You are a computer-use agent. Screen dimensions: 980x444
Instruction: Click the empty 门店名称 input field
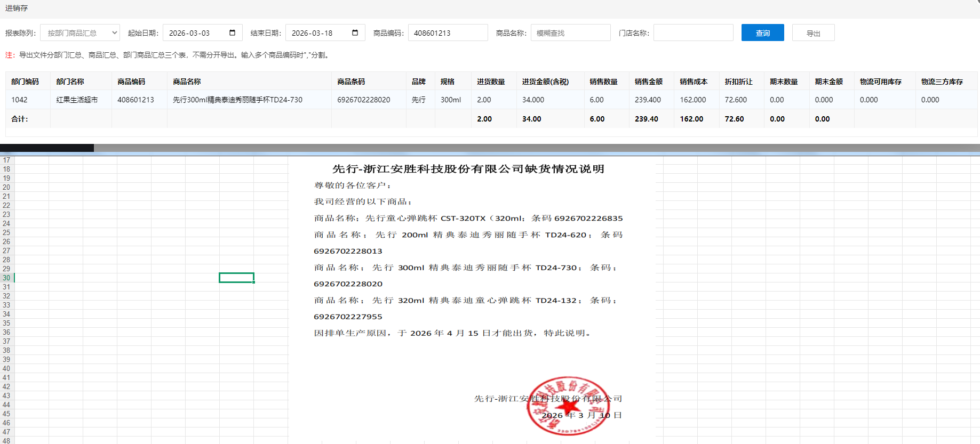coord(692,33)
